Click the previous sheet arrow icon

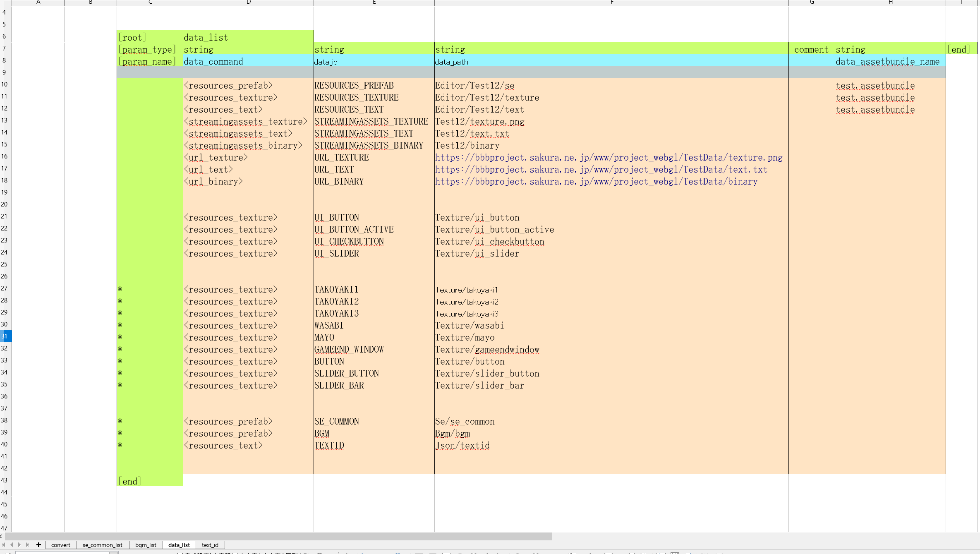(x=12, y=545)
